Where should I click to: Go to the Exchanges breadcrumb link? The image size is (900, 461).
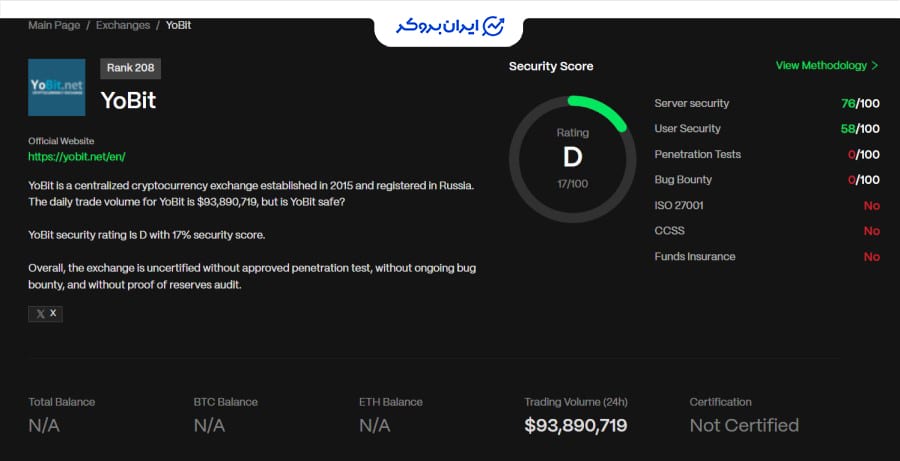click(x=123, y=25)
